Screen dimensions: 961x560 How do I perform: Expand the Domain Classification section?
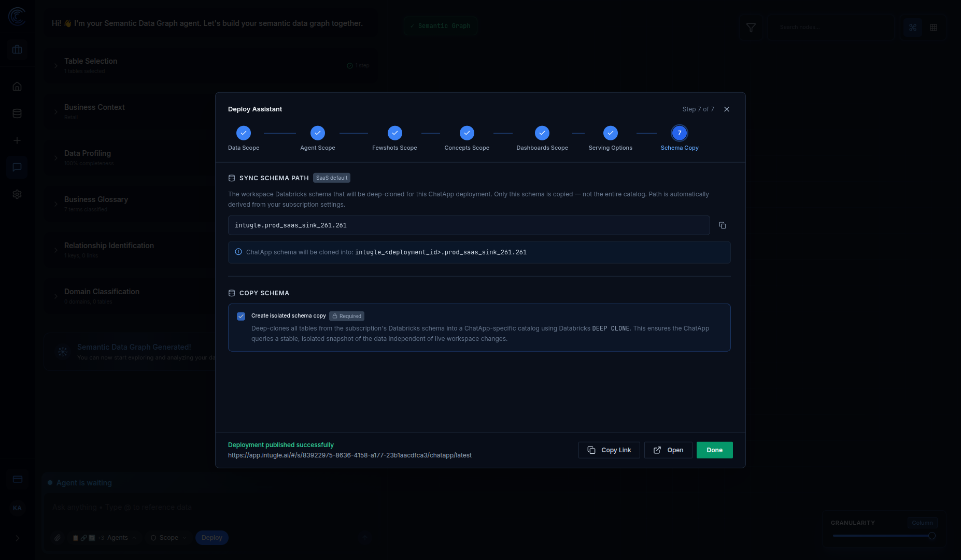pos(56,296)
